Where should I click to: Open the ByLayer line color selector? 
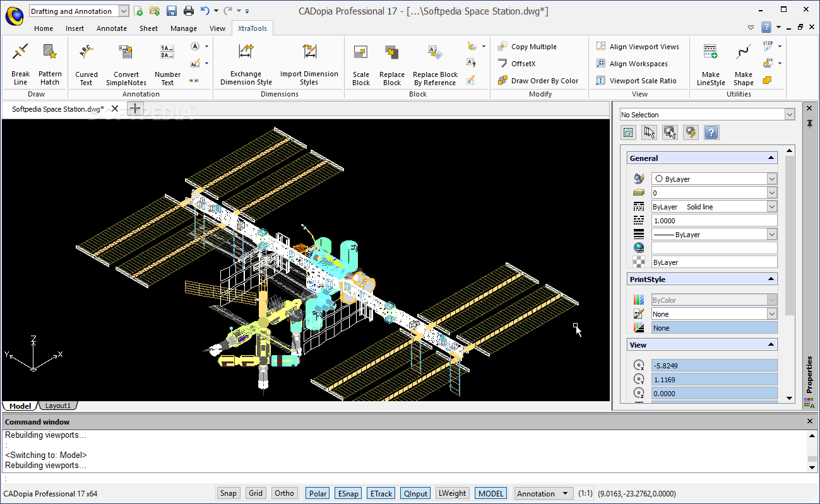pyautogui.click(x=771, y=179)
